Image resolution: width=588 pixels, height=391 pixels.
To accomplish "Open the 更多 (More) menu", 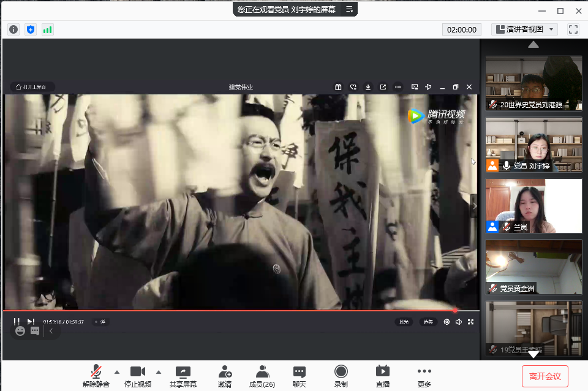I will [424, 376].
